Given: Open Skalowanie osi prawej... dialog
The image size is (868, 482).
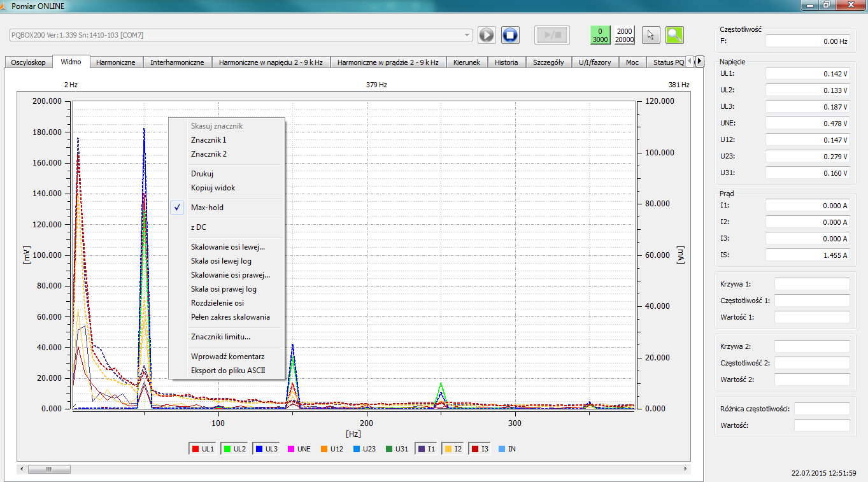Looking at the screenshot, I should click(x=227, y=275).
